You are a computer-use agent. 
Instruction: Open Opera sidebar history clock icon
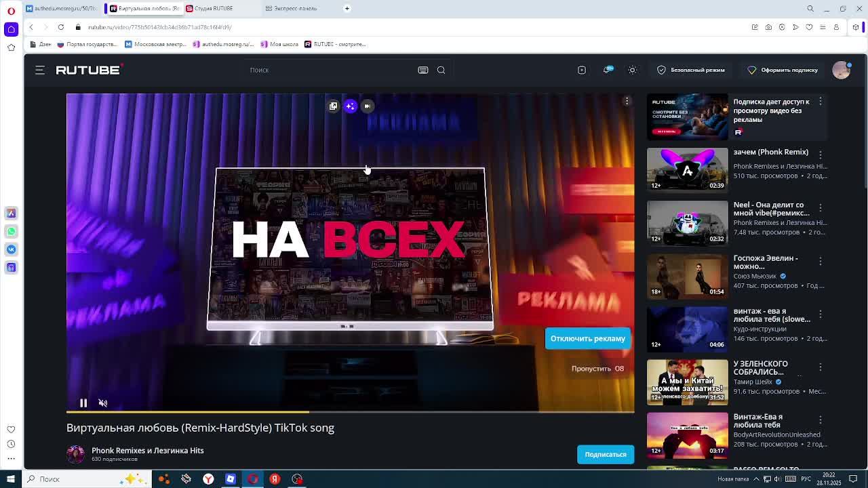pos(11,444)
